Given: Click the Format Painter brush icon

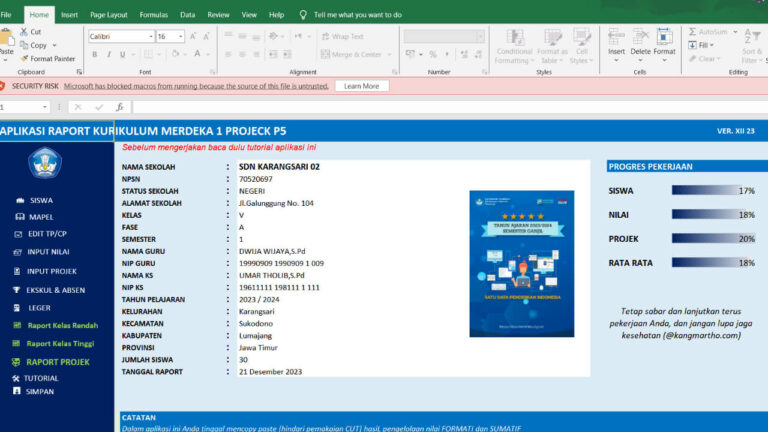Looking at the screenshot, I should pos(21,58).
